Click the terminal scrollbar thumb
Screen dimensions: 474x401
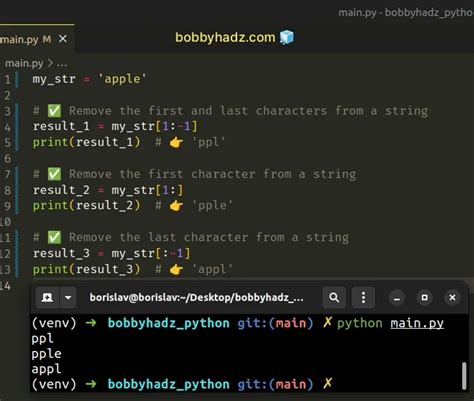click(464, 376)
